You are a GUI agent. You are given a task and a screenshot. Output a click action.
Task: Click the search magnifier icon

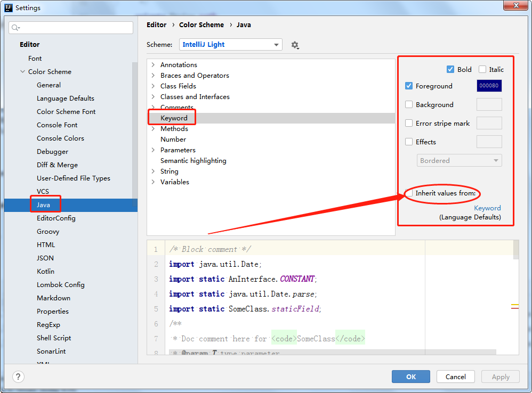15,28
